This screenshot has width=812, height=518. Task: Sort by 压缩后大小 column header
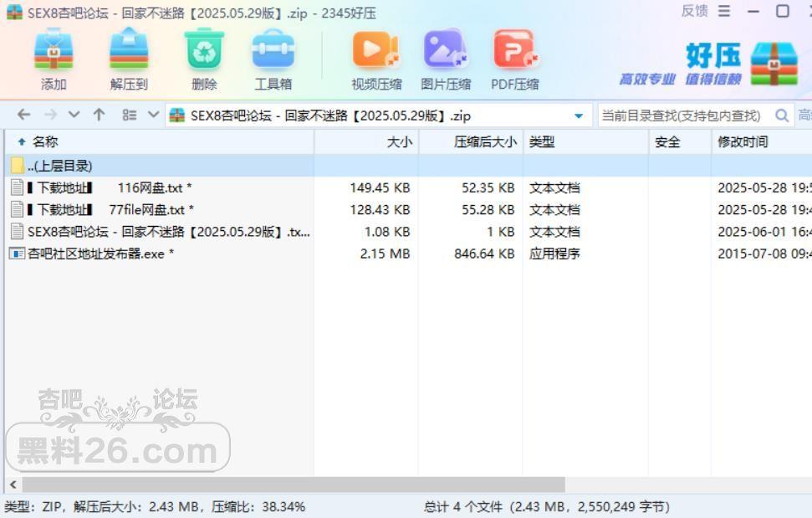tap(470, 141)
